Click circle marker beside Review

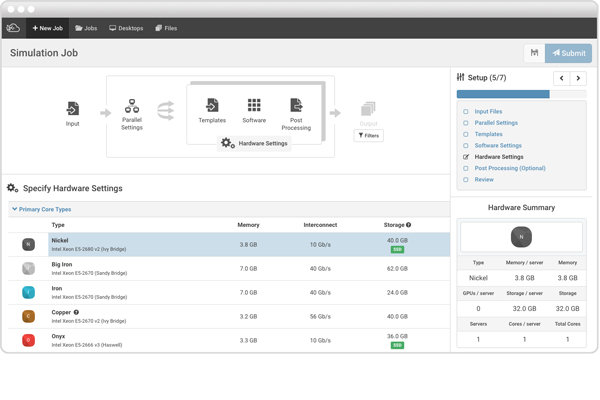466,180
